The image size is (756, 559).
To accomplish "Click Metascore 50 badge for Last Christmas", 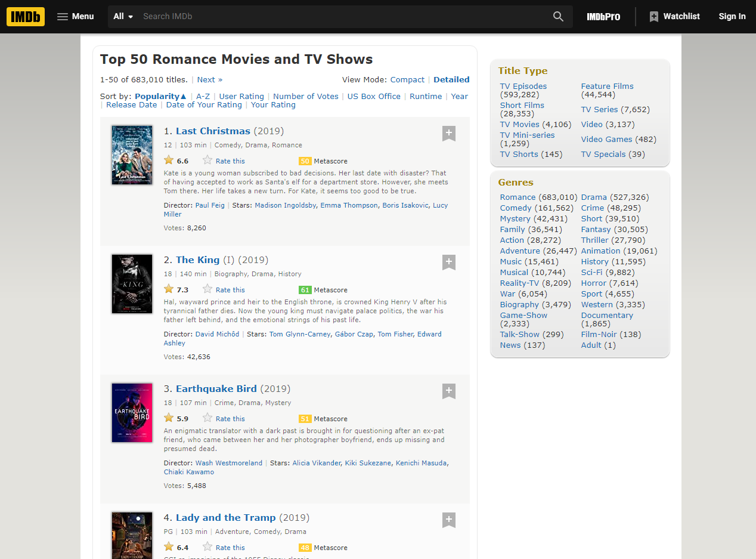I will (305, 161).
